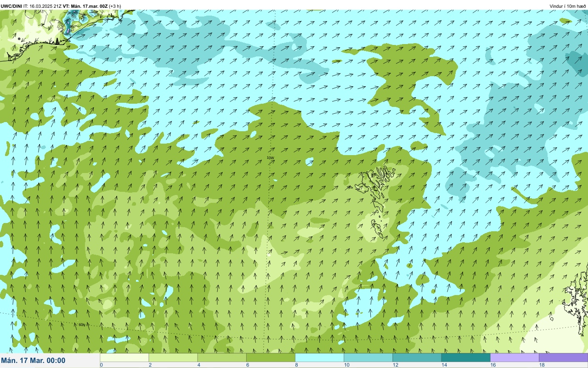Click the '60N' latitude label on map
Screen dimensions: 588x368
[82, 325]
